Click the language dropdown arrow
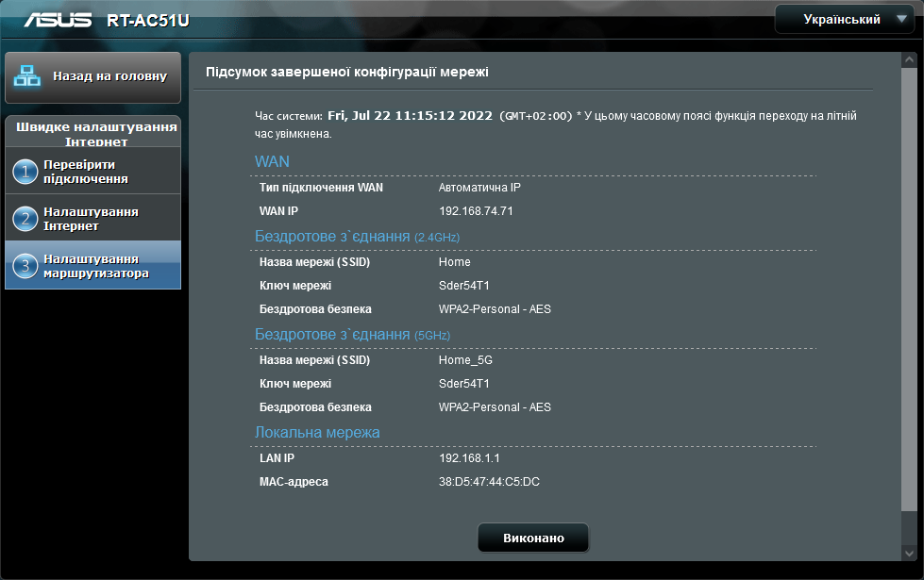This screenshot has height=580, width=924. point(901,19)
